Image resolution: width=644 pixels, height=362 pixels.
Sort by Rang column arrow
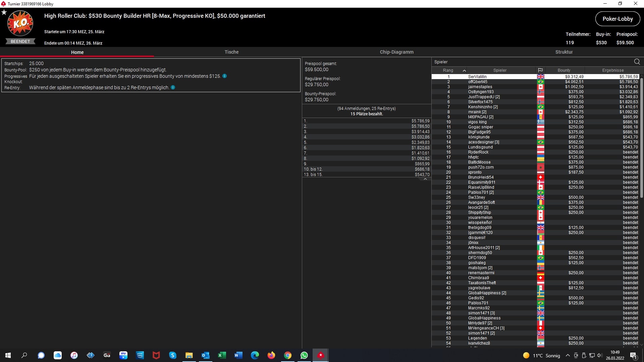click(464, 70)
